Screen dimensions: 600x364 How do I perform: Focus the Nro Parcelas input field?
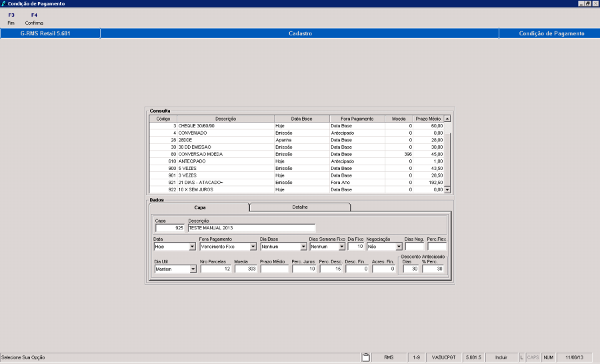tap(215, 269)
